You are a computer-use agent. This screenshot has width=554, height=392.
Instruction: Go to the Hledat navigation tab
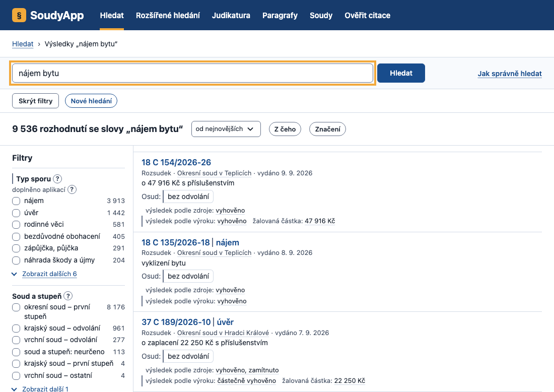pyautogui.click(x=112, y=15)
